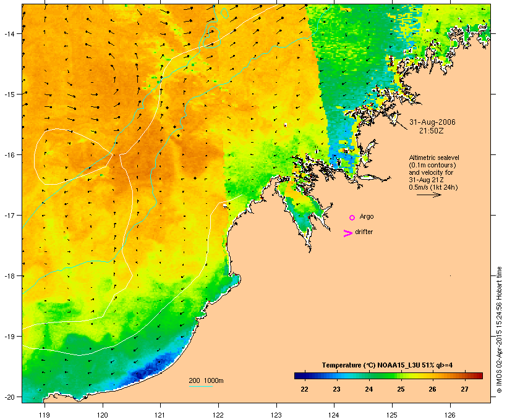Click the latitude axis label '-15'
This screenshot has width=507, height=420.
(x=9, y=94)
